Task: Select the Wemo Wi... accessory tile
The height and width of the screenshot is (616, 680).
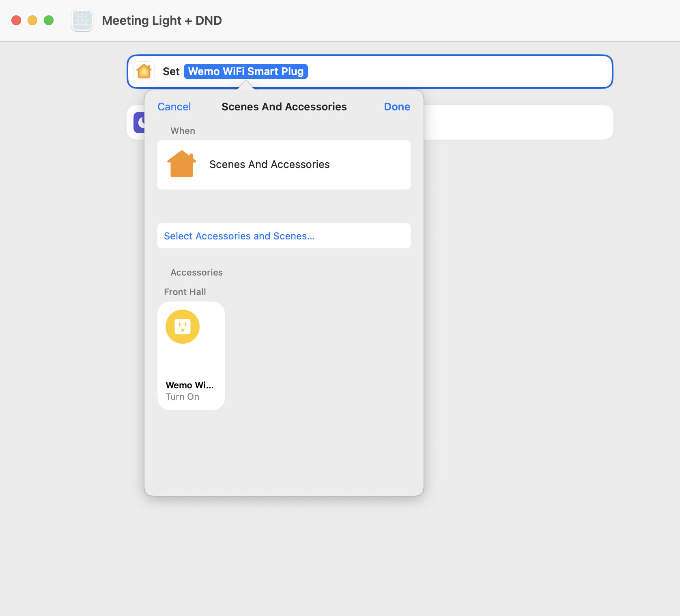Action: point(191,356)
